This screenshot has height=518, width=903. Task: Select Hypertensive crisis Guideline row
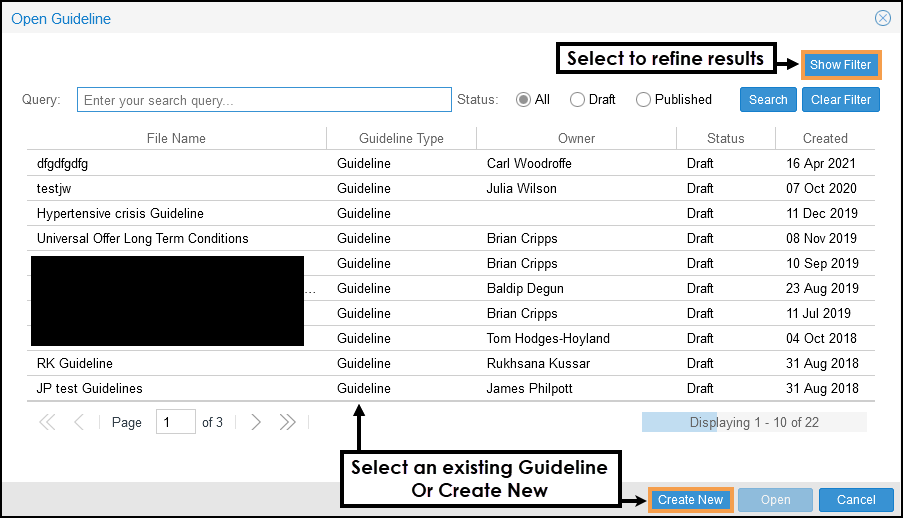point(120,214)
